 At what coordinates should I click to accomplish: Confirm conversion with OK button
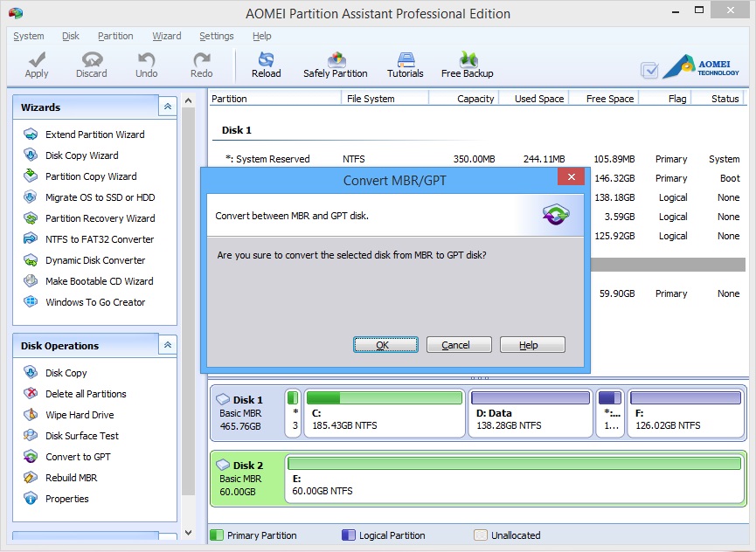[385, 345]
